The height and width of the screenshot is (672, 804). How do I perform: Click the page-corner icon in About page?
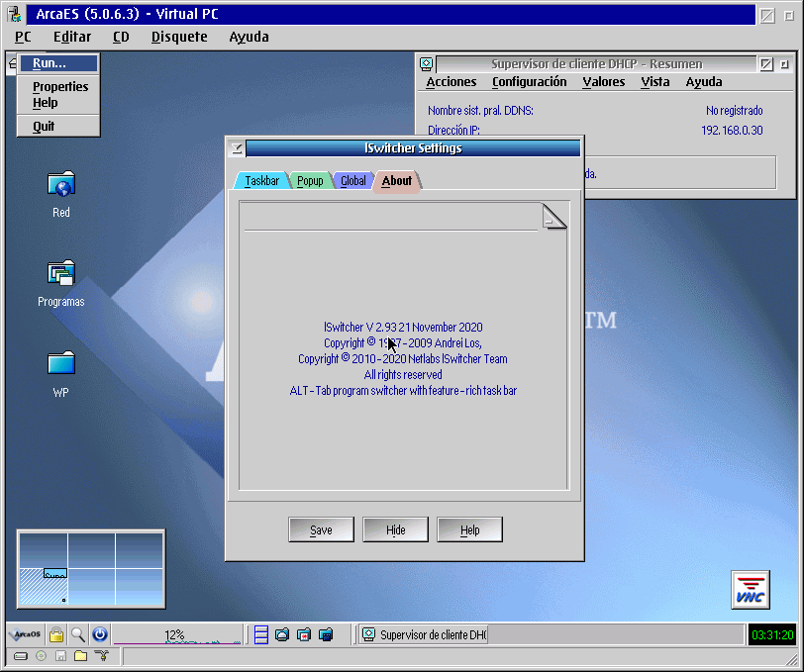(553, 217)
